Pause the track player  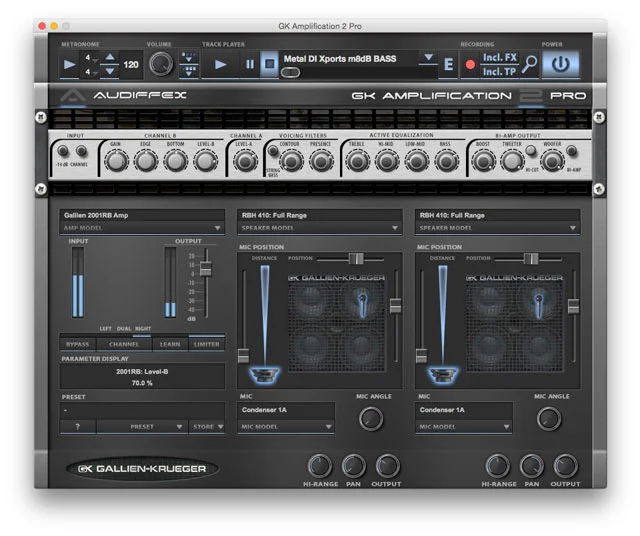(250, 64)
